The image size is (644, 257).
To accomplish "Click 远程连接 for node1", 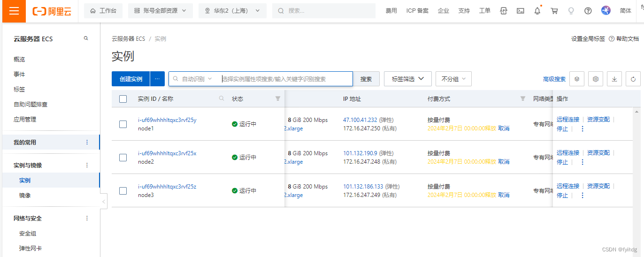I will click(568, 119).
